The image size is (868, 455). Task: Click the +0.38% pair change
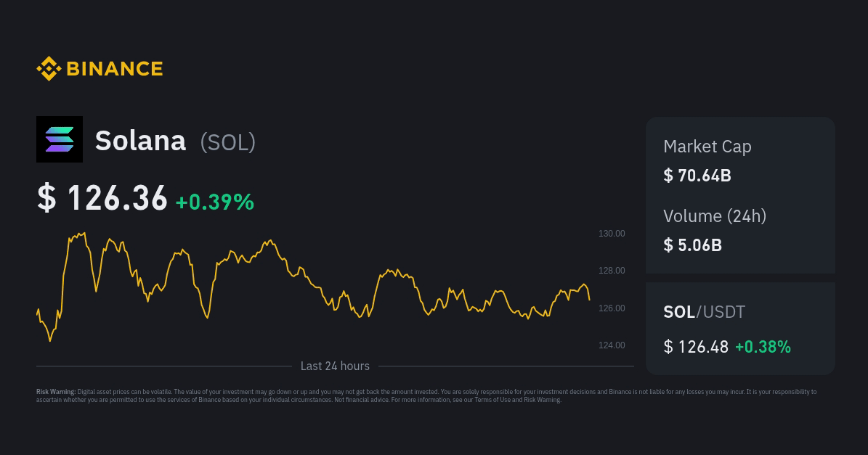click(x=763, y=347)
